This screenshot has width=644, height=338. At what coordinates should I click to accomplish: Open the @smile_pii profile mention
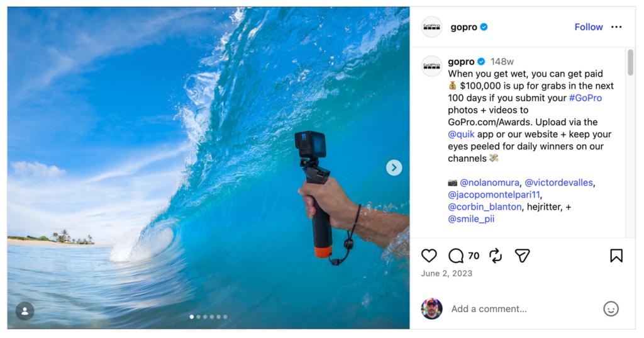point(471,219)
